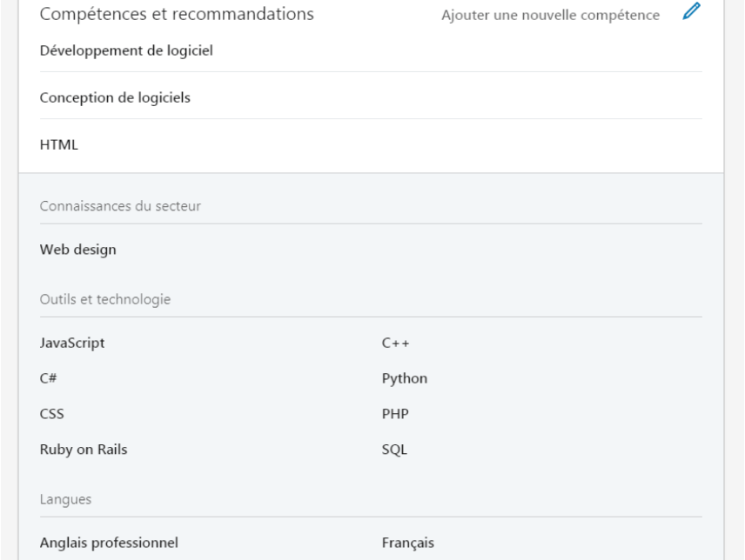The height and width of the screenshot is (560, 745).
Task: Click the Français language skill
Action: click(408, 543)
